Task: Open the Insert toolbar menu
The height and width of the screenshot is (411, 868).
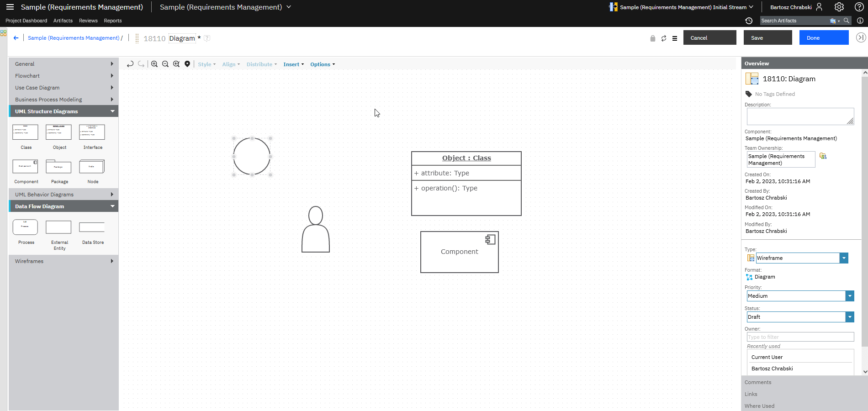Action: click(293, 64)
